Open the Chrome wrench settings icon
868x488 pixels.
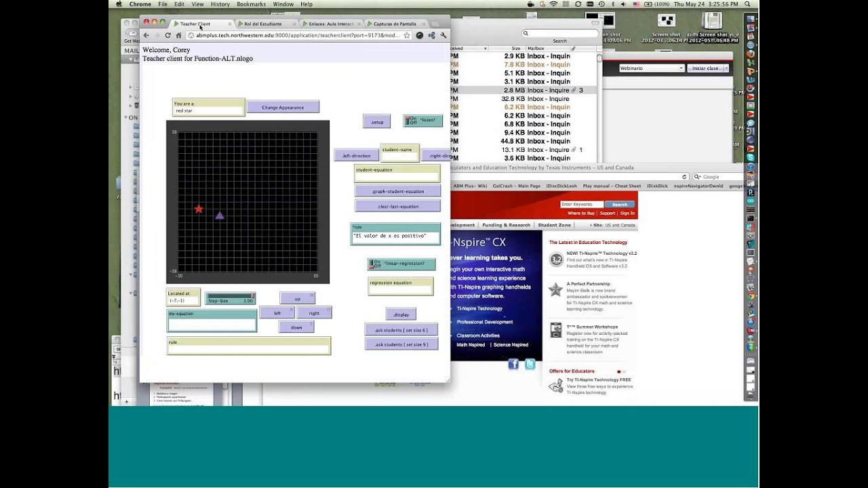click(443, 35)
